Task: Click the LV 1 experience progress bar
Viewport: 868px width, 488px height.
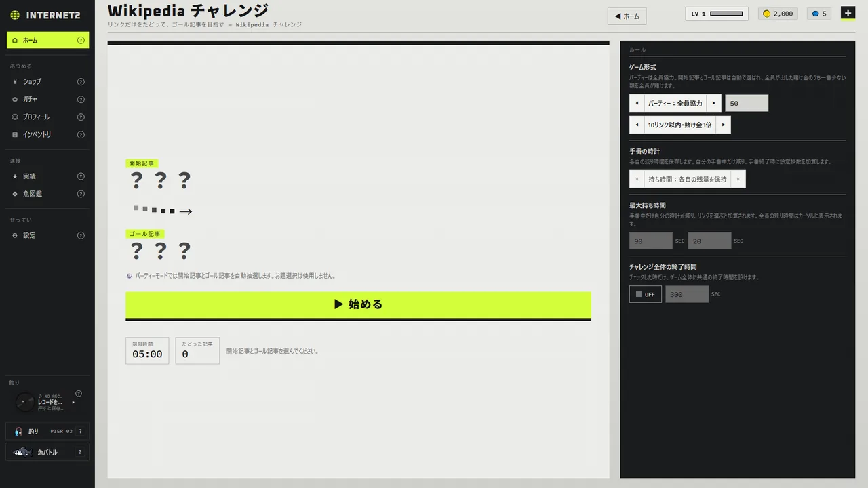Action: coord(726,14)
